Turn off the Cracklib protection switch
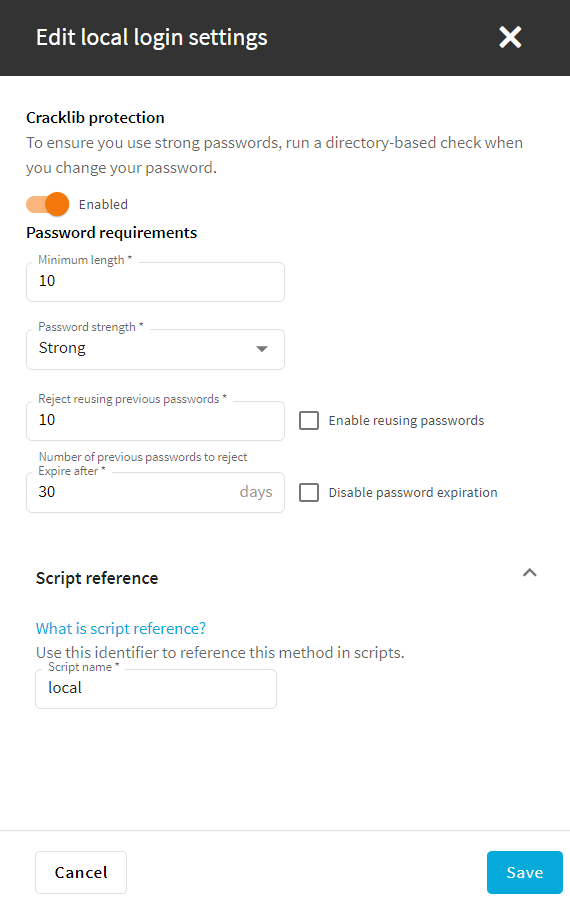The width and height of the screenshot is (570, 909). point(48,204)
